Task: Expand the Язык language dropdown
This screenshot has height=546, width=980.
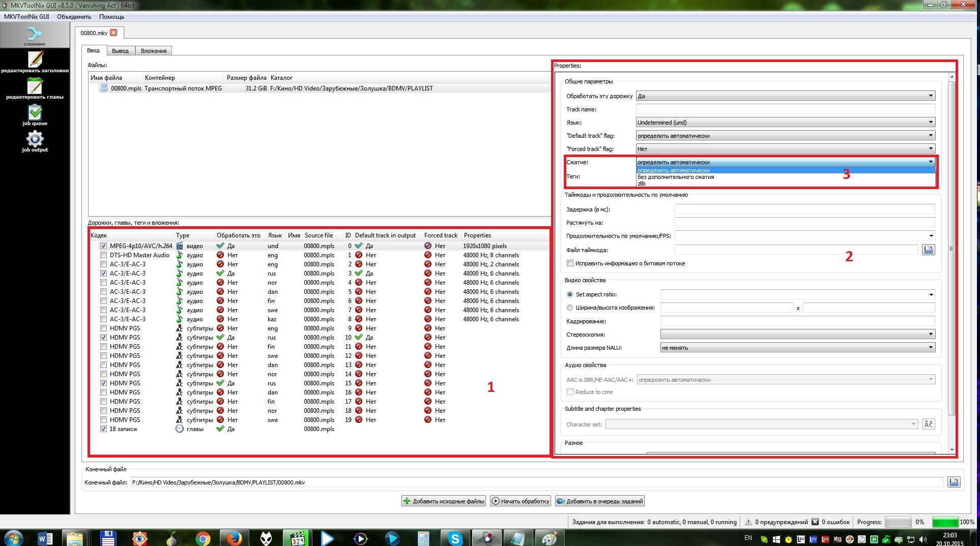Action: [785, 123]
